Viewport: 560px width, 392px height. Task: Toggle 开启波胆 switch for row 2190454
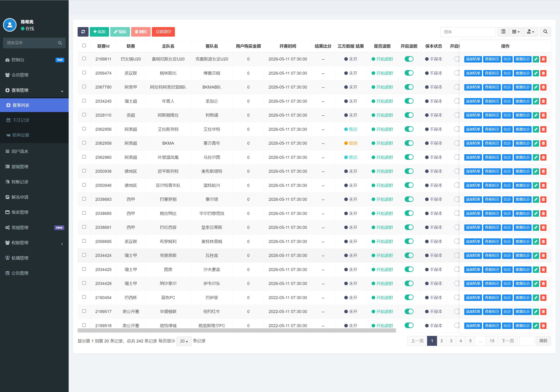[409, 298]
